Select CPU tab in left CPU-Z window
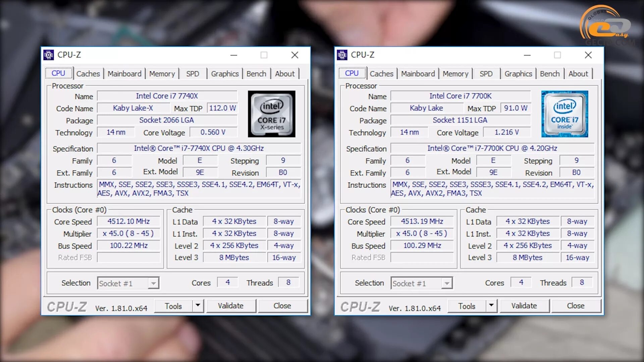Screen dimensions: 644x362 (x=58, y=73)
